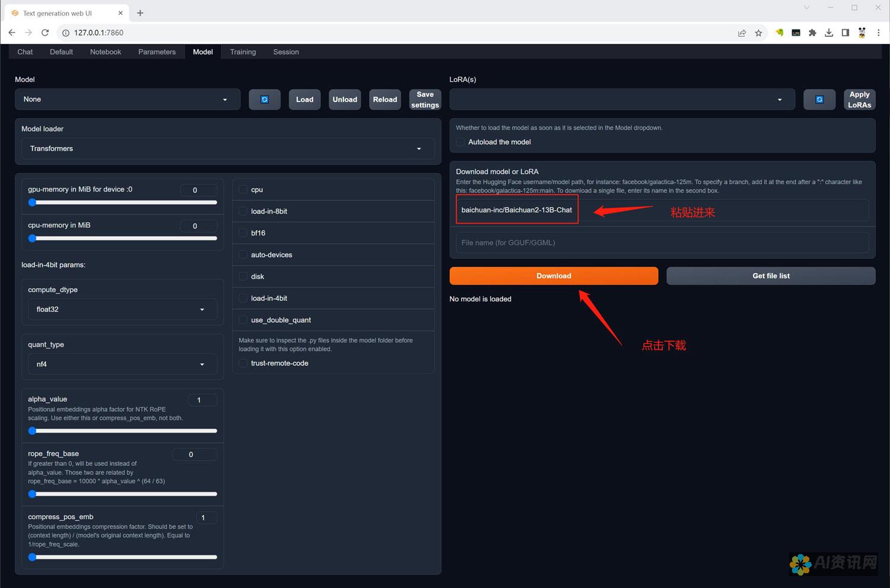Check the auto-devices option
This screenshot has width=890, height=588.
(243, 255)
